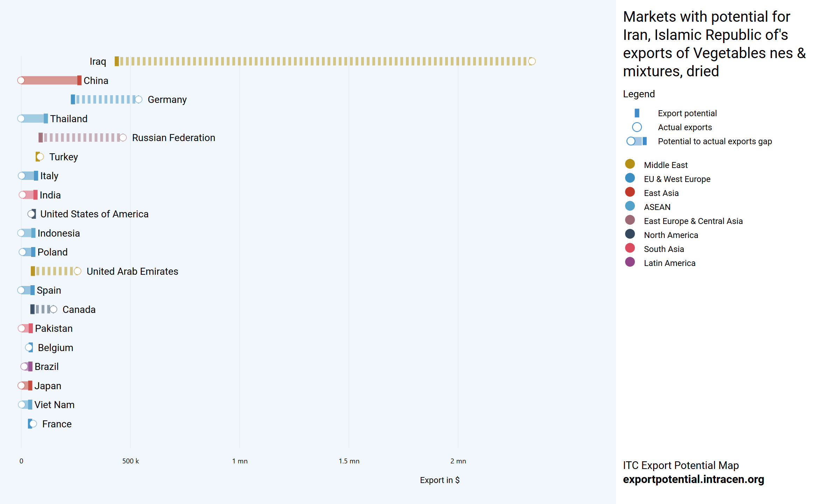Click Germany's actual exports circle marker
This screenshot has height=504, width=826.
[139, 100]
